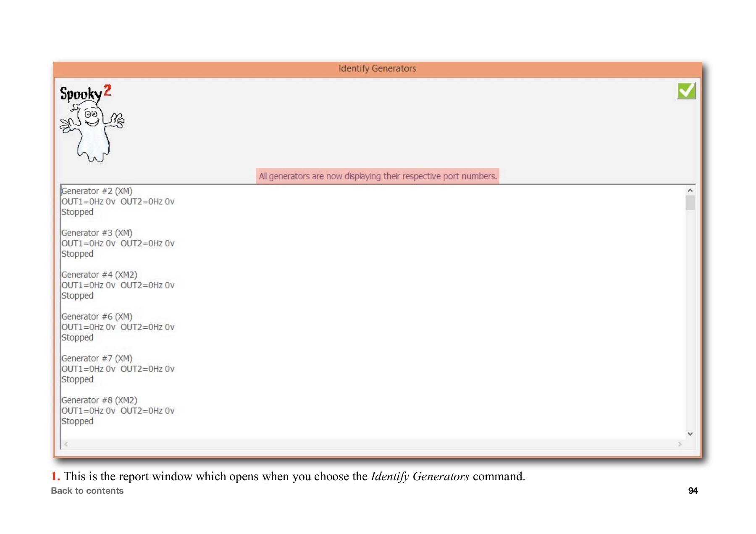Viewport: 756px width, 534px height.
Task: Click the vertical scrollbar up arrow
Action: [690, 191]
